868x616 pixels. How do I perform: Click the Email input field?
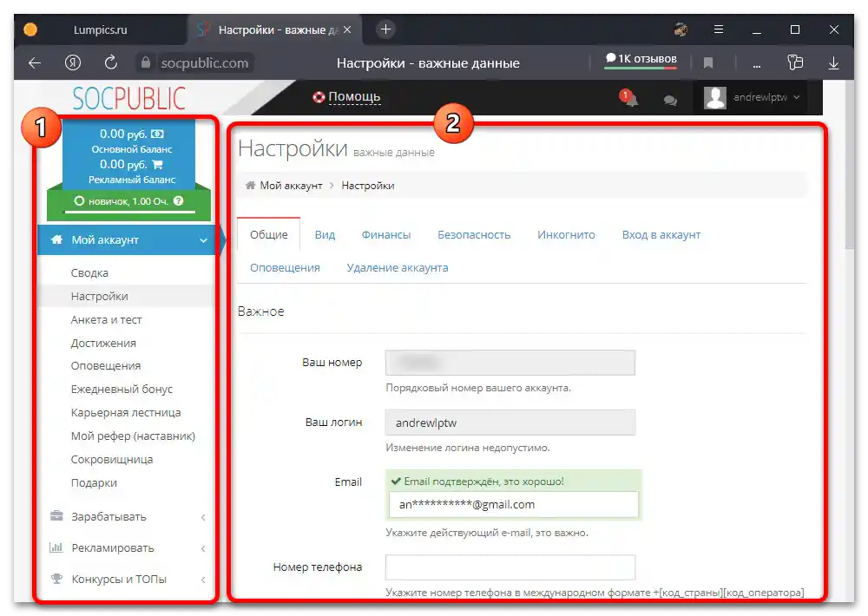(514, 505)
